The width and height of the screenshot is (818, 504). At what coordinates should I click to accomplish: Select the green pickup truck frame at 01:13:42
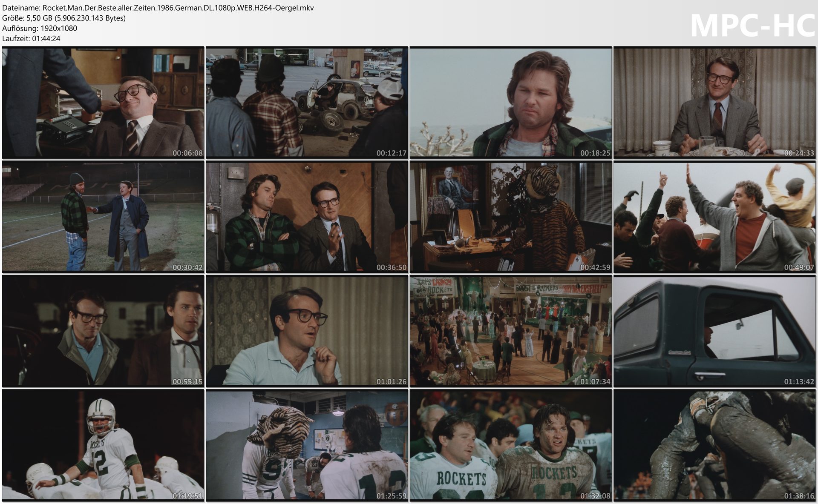(714, 330)
